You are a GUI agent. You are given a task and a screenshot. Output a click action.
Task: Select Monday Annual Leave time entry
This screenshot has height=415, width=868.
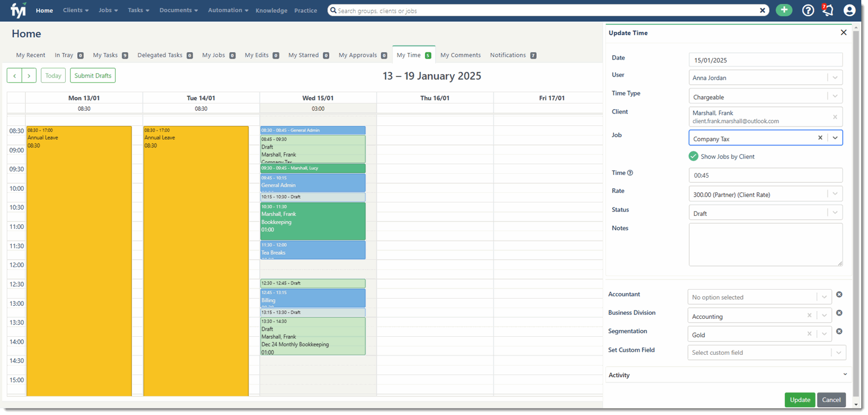pyautogui.click(x=79, y=261)
